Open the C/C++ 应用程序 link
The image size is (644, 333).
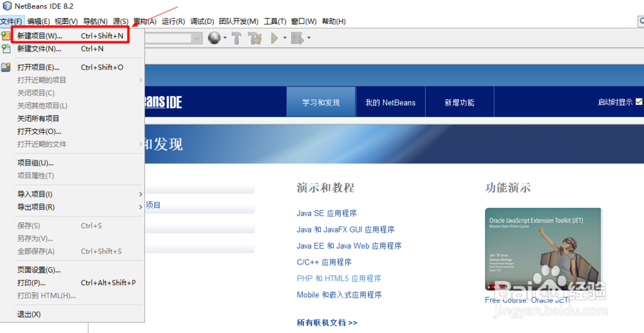324,262
